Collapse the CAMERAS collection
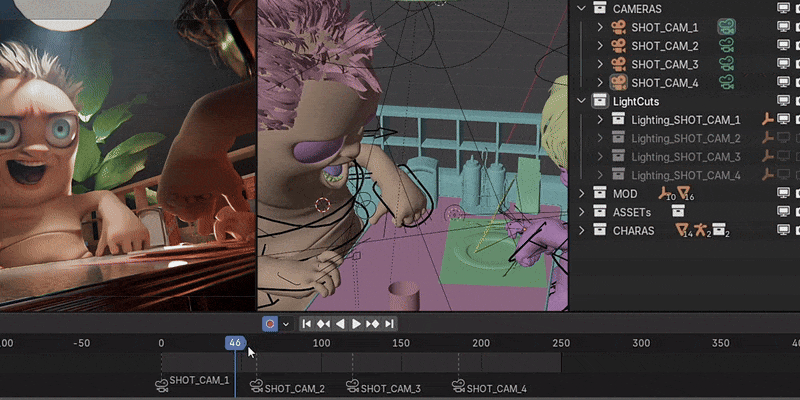This screenshot has height=400, width=800. click(x=581, y=9)
